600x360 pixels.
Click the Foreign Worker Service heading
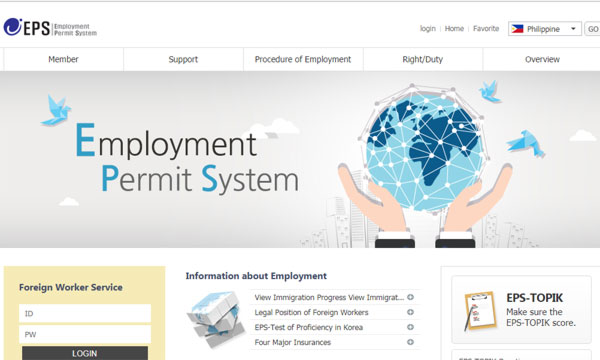point(71,287)
